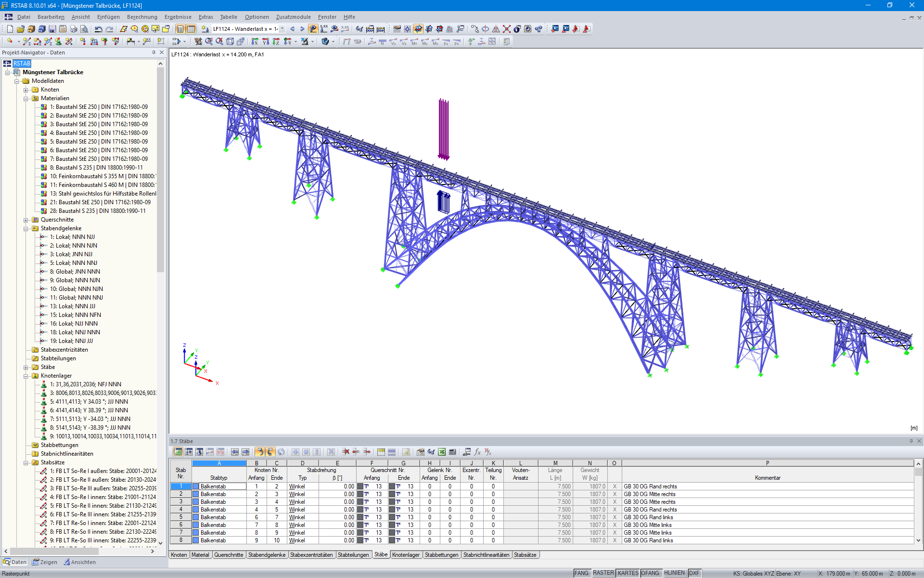Image resolution: width=924 pixels, height=578 pixels.
Task: Toggle FANG mode in the status bar
Action: coord(581,573)
